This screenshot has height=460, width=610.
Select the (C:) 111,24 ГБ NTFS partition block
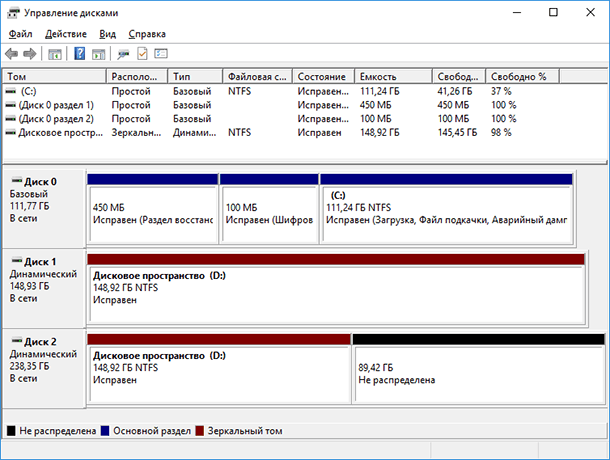(x=447, y=209)
